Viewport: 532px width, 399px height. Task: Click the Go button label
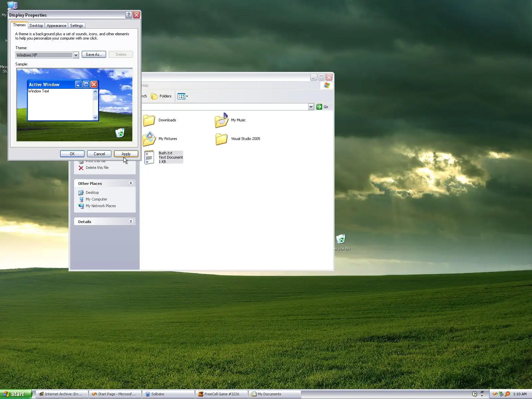(x=326, y=107)
